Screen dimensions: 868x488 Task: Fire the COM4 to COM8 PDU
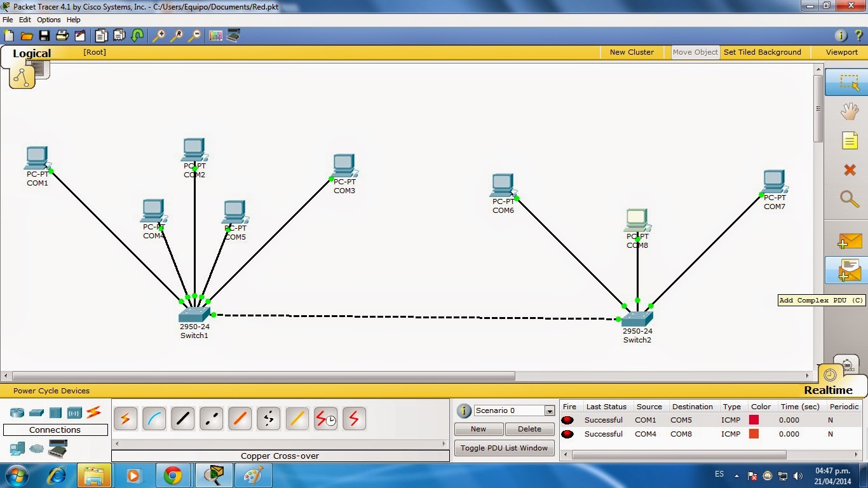tap(567, 434)
